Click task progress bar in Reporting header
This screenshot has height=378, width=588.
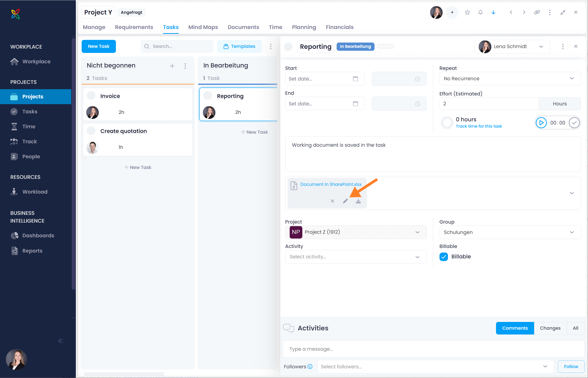(x=385, y=46)
